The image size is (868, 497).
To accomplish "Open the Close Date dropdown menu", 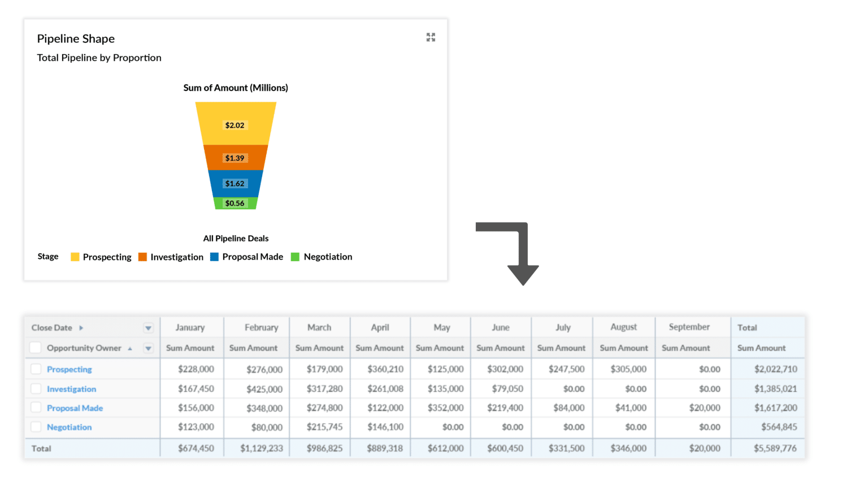I will [148, 327].
